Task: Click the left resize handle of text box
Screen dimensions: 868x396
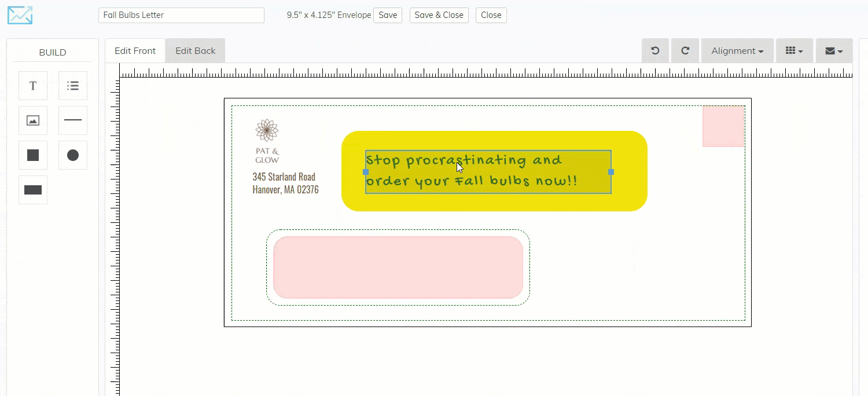Action: pos(365,172)
